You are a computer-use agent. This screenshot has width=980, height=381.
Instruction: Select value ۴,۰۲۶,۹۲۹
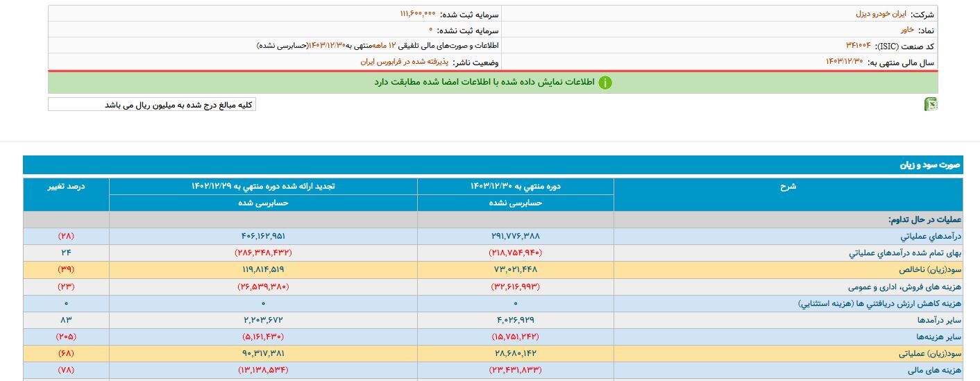click(516, 320)
